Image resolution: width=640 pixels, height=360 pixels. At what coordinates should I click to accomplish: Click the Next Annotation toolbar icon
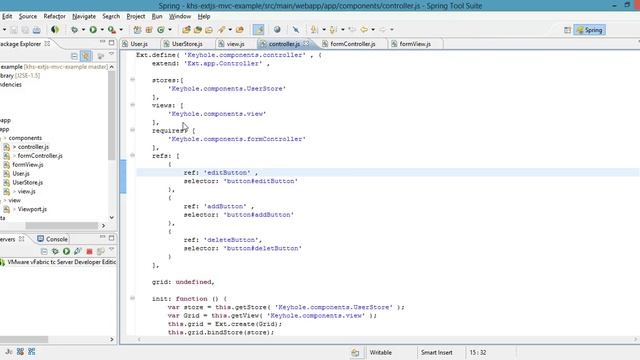314,30
